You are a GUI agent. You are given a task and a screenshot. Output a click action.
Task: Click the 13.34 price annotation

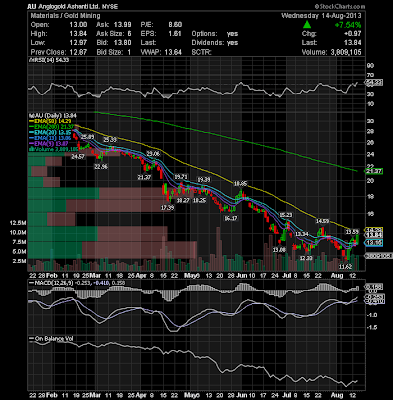pyautogui.click(x=302, y=234)
